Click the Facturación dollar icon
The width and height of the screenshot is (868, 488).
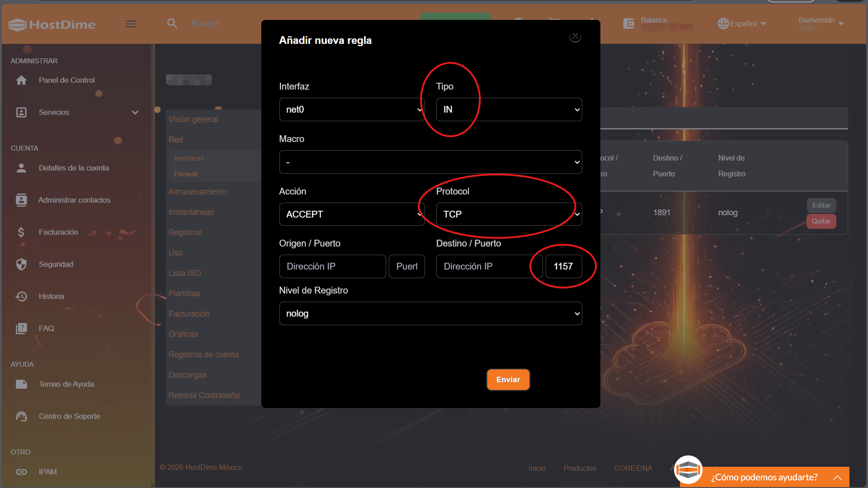[x=21, y=232]
